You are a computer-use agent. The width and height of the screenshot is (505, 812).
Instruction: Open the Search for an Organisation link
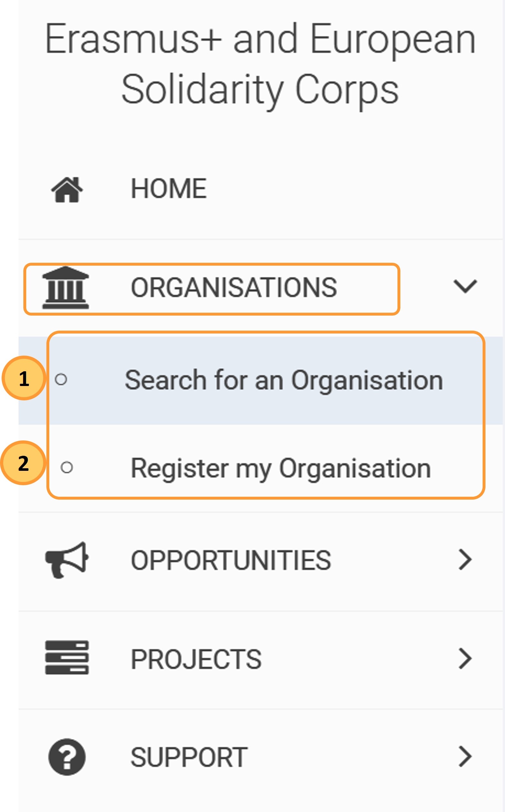pyautogui.click(x=284, y=380)
